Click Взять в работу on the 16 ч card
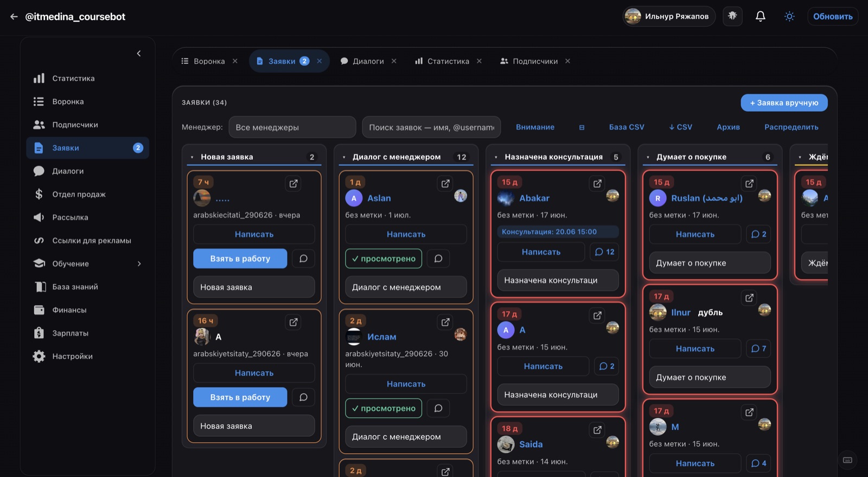 point(240,397)
